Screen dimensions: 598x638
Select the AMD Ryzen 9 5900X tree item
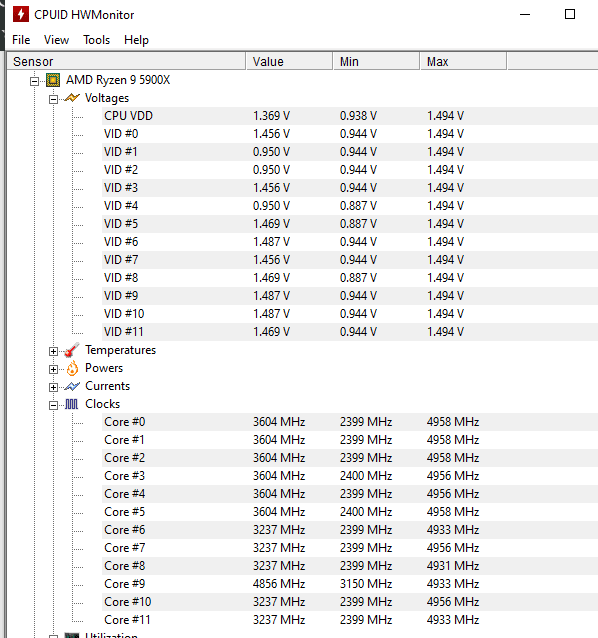118,80
